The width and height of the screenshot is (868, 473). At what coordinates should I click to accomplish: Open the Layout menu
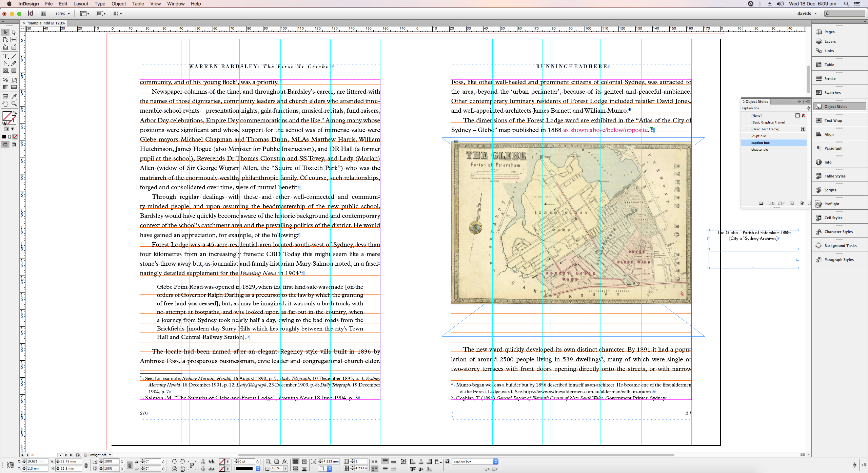tap(81, 4)
